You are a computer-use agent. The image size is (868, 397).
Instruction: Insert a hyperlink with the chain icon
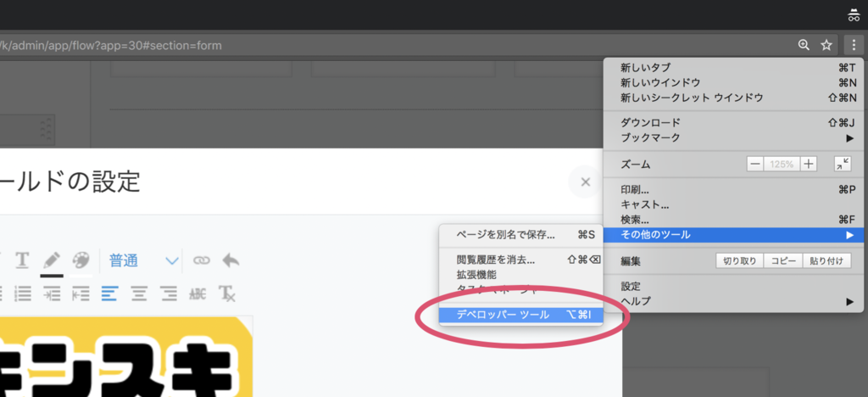pyautogui.click(x=202, y=260)
